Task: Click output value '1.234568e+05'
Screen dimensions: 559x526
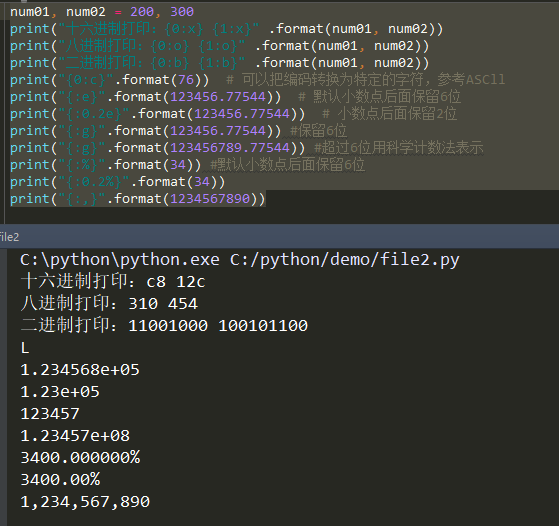Action: click(80, 370)
